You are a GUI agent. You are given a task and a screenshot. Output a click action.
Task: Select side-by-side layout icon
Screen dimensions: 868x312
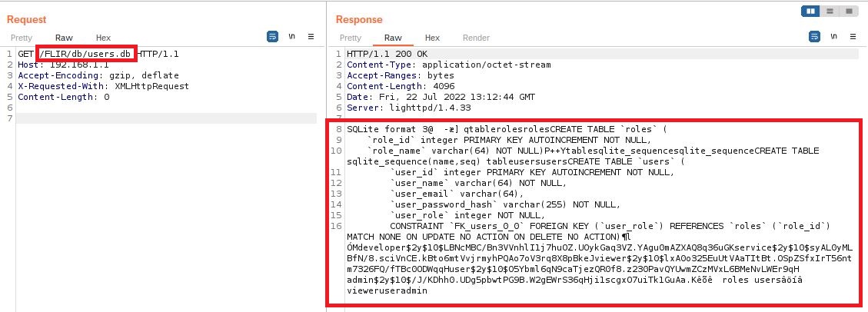[810, 11]
